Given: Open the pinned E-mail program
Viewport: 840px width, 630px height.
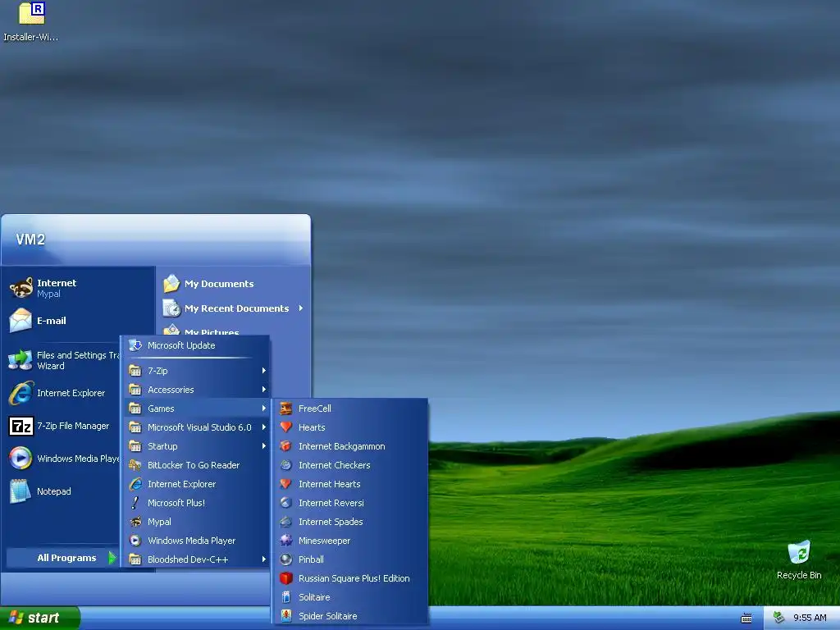Looking at the screenshot, I should pyautogui.click(x=80, y=321).
